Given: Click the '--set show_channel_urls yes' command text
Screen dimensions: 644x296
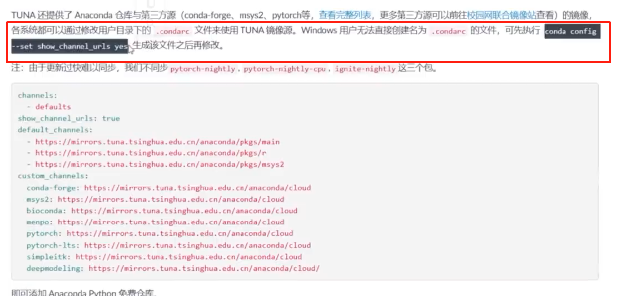Looking at the screenshot, I should pyautogui.click(x=70, y=46).
